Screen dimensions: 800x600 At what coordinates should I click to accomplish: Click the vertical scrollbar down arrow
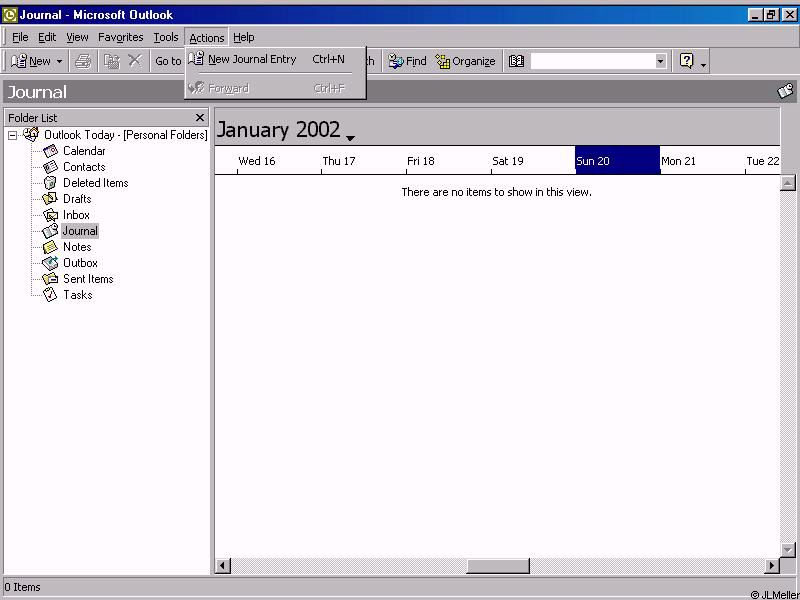788,549
